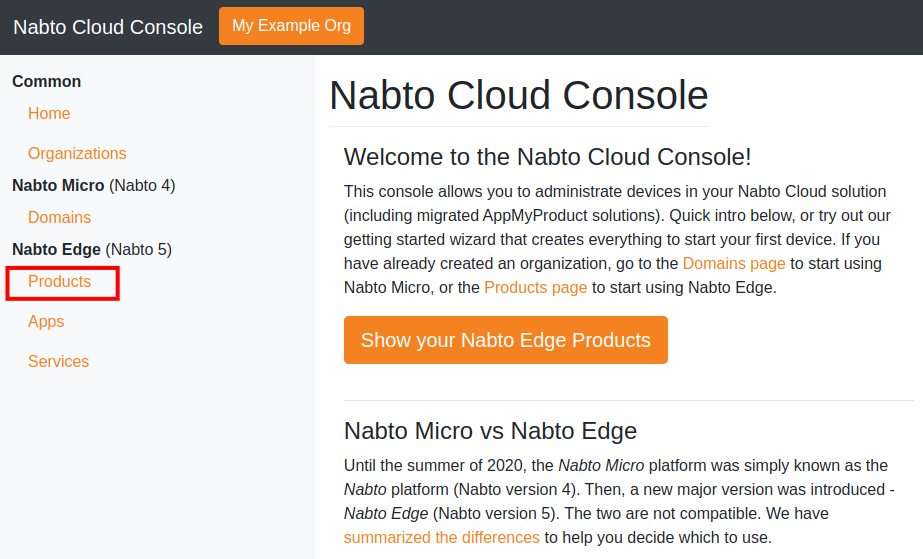Viewport: 923px width, 559px height.
Task: Select Domains under Nabto Micro
Action: (x=59, y=218)
